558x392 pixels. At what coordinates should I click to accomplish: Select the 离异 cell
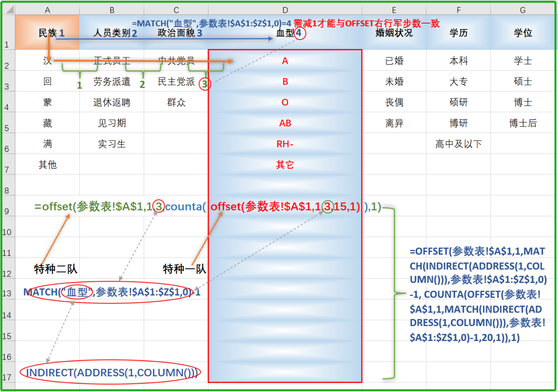click(394, 123)
